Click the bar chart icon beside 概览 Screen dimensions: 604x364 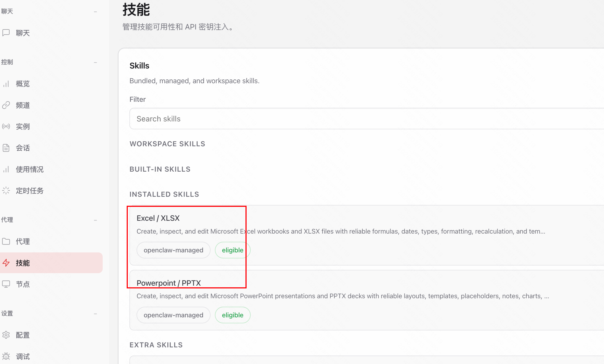point(6,84)
